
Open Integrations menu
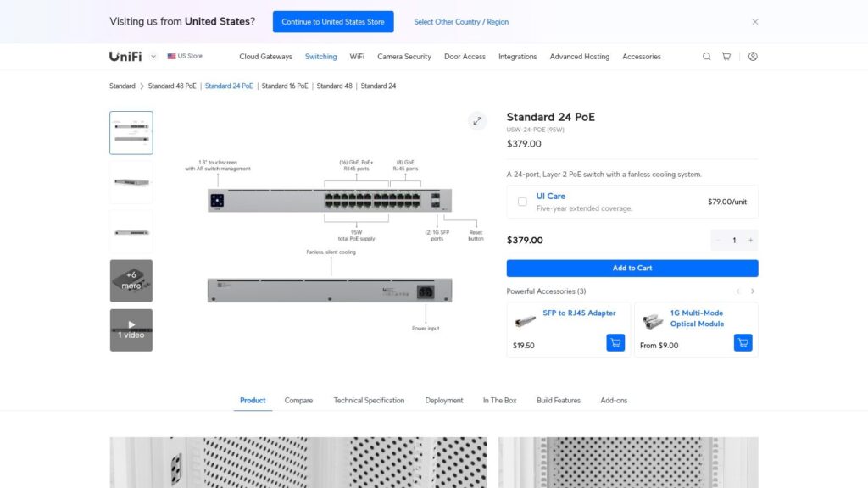pyautogui.click(x=518, y=57)
